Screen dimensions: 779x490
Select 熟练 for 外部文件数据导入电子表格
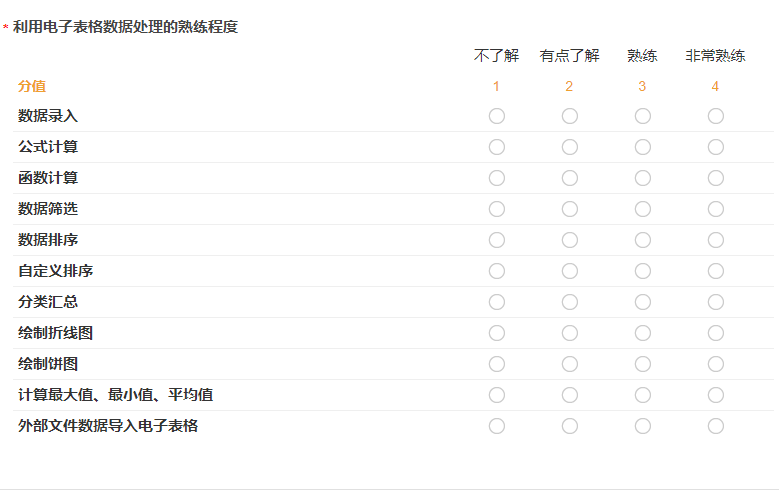[643, 426]
